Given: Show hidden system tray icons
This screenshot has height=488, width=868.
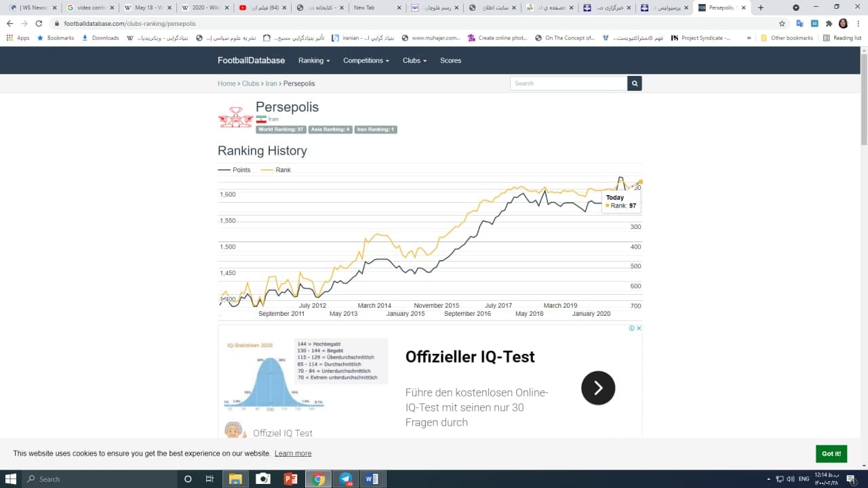Looking at the screenshot, I should click(x=768, y=479).
